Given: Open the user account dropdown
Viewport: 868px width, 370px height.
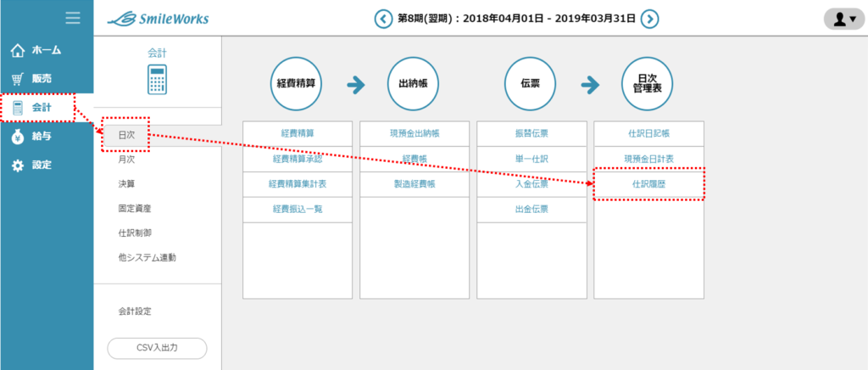Looking at the screenshot, I should point(844,20).
